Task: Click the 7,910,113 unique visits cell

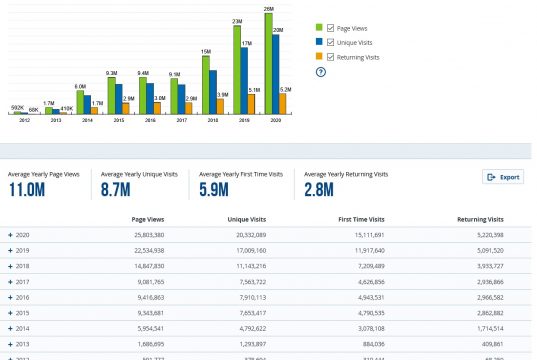Action: (x=253, y=297)
